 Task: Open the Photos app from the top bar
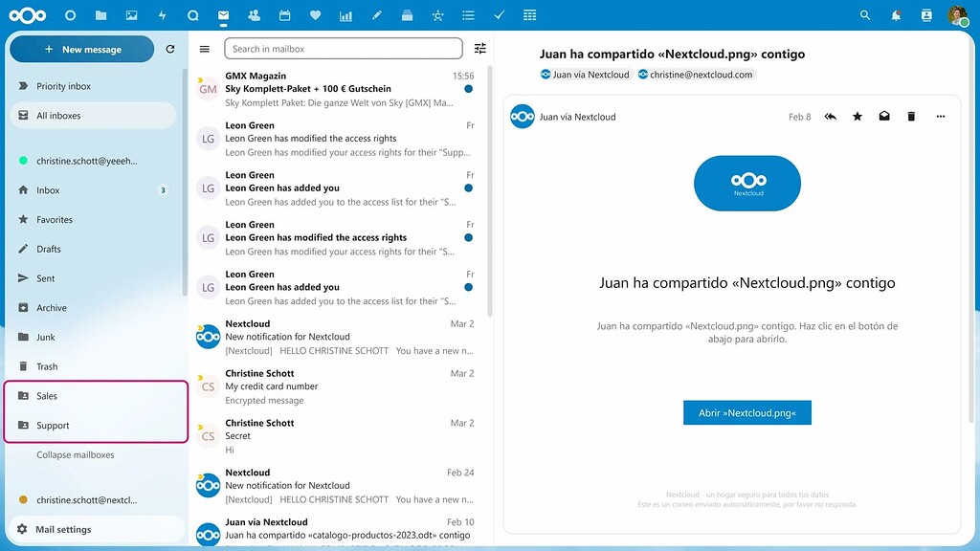click(x=130, y=14)
